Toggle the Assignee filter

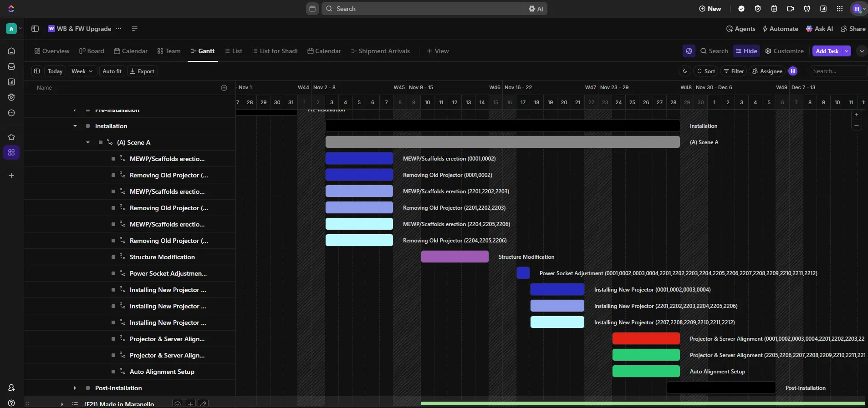767,71
